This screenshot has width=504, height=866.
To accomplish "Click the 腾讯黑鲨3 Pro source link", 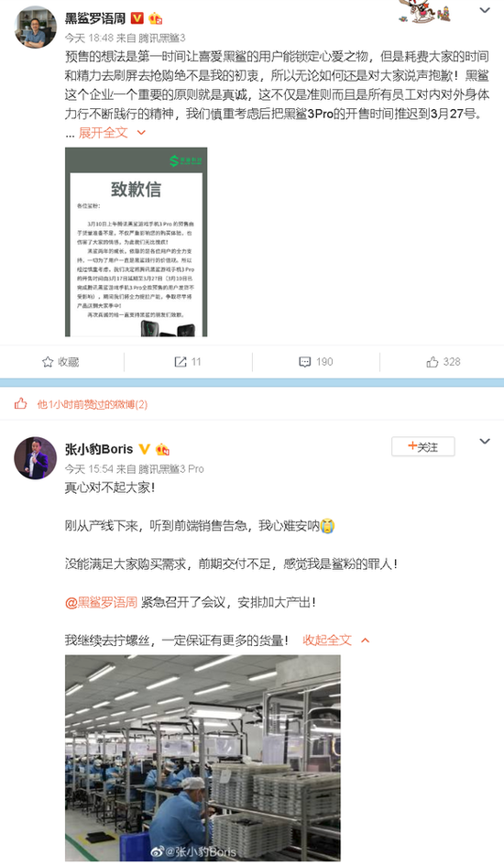I will [171, 469].
